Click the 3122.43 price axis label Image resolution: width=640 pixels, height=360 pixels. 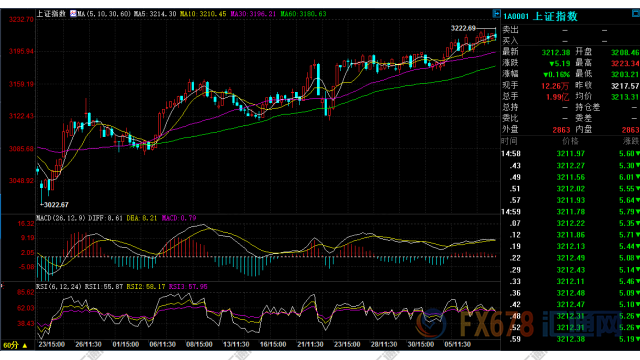pyautogui.click(x=21, y=116)
